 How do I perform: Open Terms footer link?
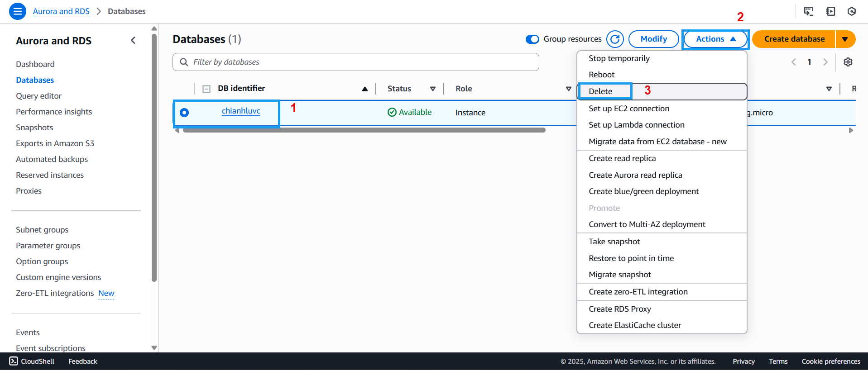pyautogui.click(x=778, y=361)
